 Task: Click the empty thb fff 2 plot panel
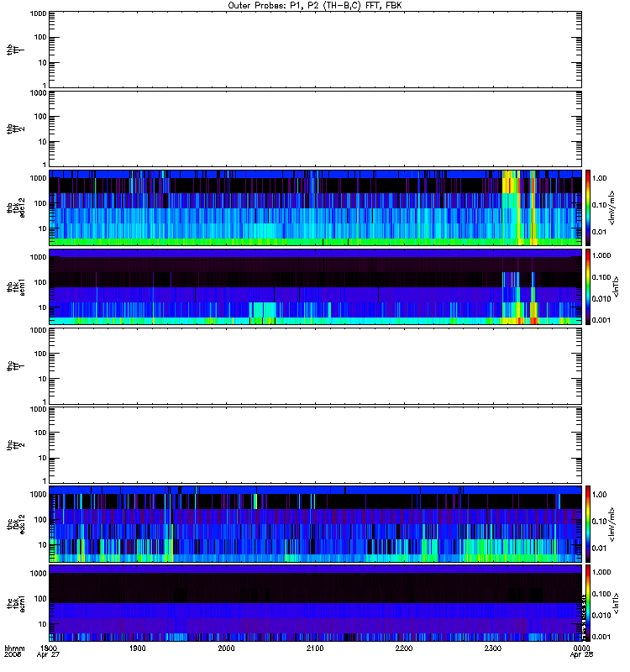(315, 129)
